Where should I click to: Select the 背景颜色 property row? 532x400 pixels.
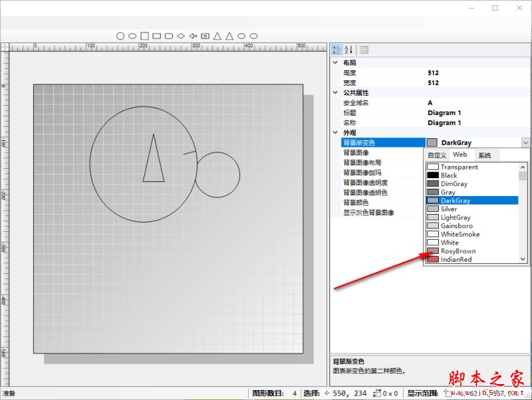384,203
